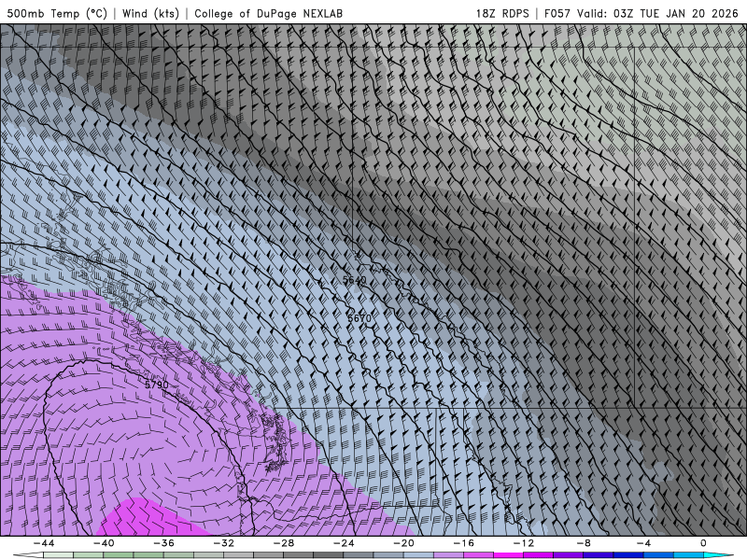Image resolution: width=747 pixels, height=560 pixels.
Task: Click "College of DuPage NEXLAB" header text
Action: click(268, 13)
